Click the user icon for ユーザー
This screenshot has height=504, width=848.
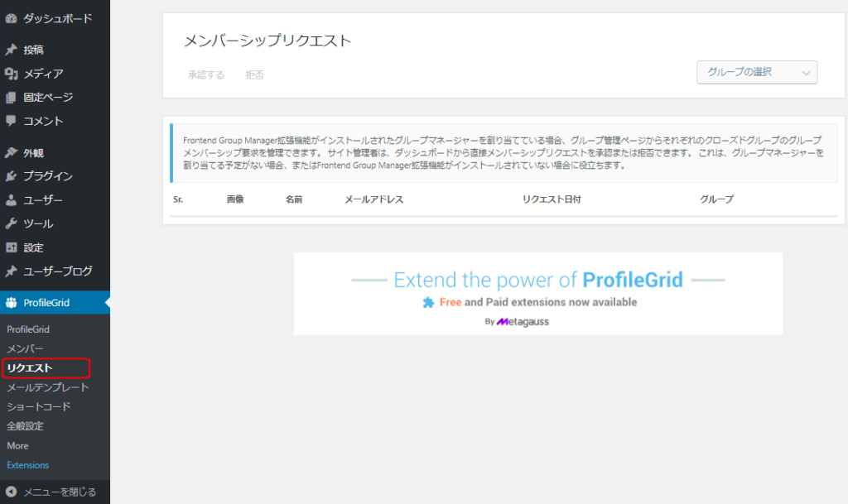pos(11,200)
